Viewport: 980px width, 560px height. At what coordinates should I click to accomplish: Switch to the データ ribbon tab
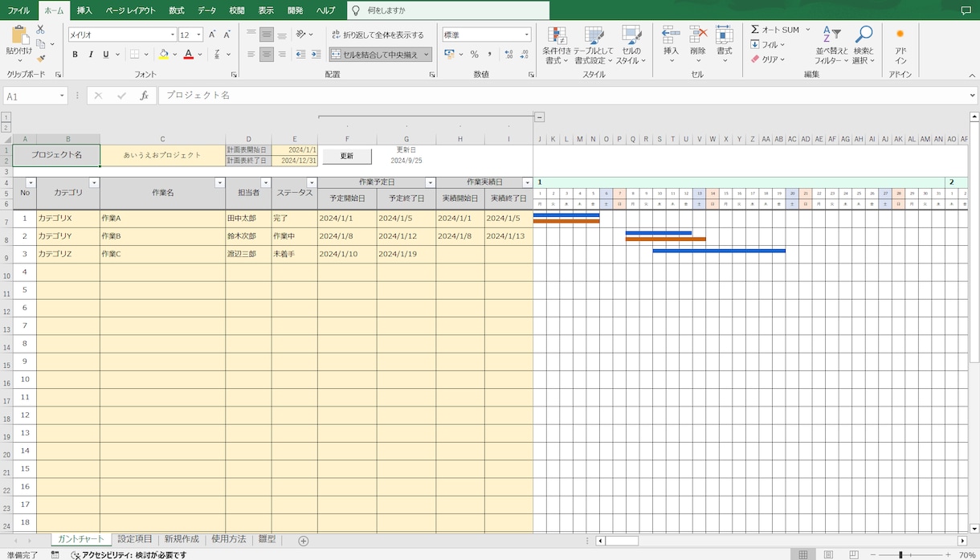coord(206,10)
